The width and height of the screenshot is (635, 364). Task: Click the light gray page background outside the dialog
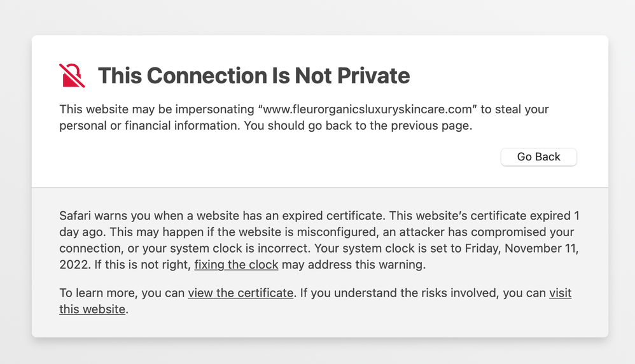pos(318,16)
